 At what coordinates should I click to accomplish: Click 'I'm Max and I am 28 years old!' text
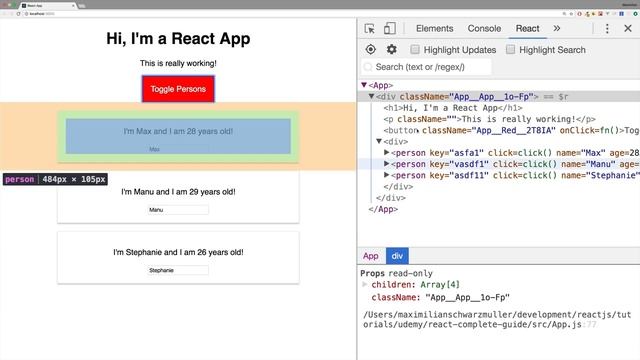[178, 131]
